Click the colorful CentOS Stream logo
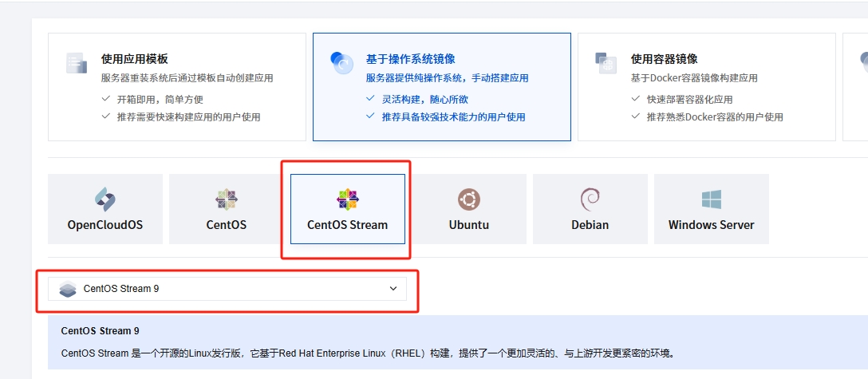The image size is (868, 379). pos(348,199)
